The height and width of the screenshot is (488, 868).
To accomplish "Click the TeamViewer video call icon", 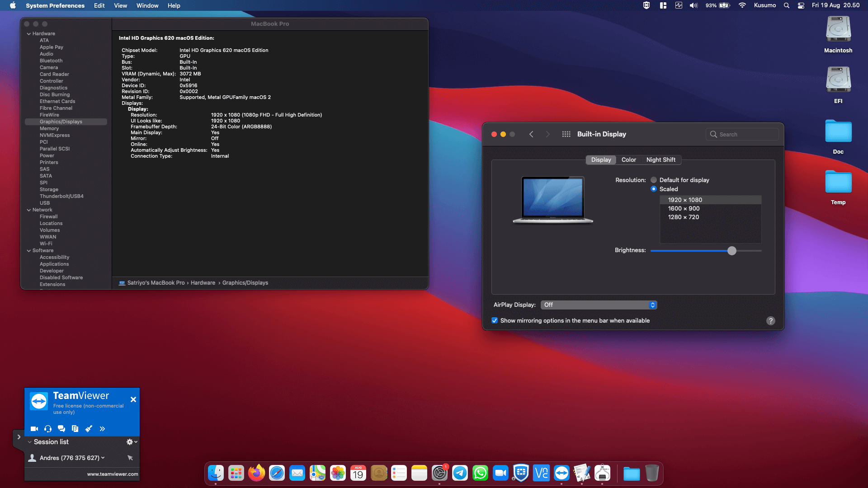I will pos(34,429).
